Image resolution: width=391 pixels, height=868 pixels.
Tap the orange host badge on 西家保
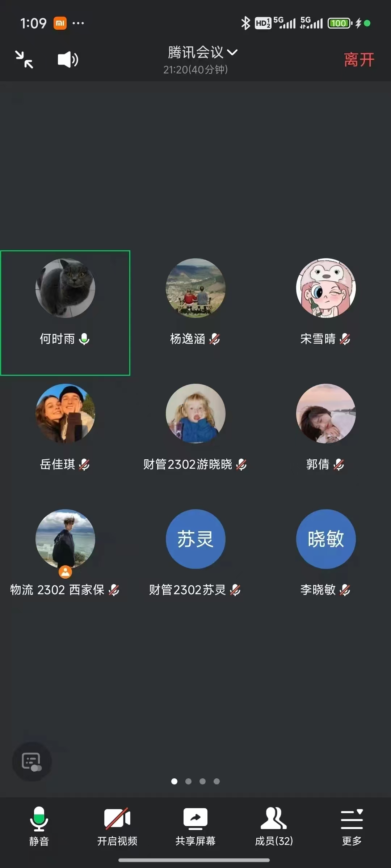click(x=65, y=572)
